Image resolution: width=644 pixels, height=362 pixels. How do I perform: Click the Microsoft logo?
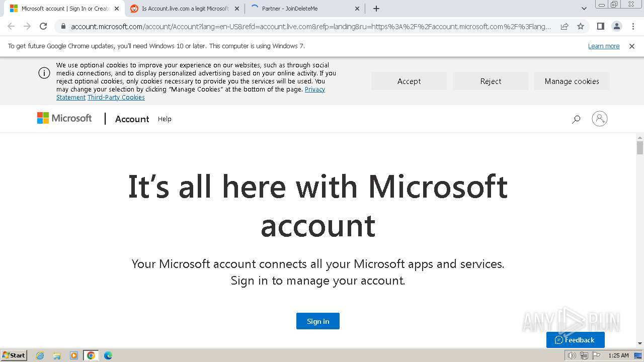pos(64,118)
